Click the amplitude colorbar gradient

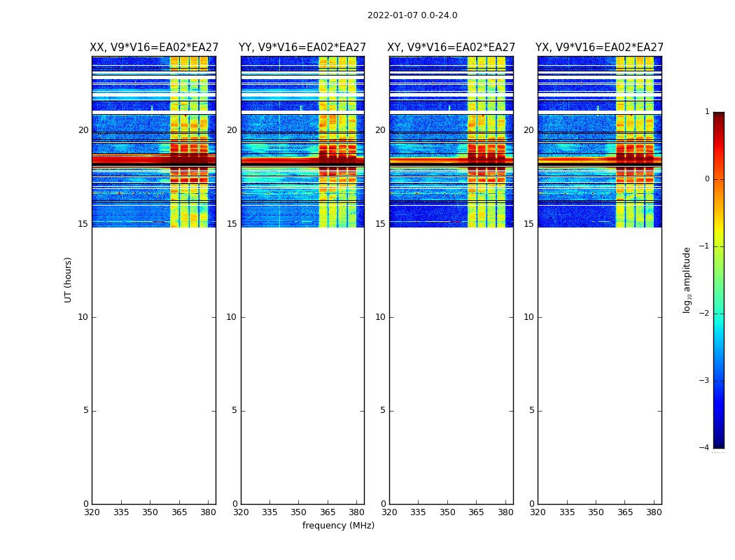(x=719, y=280)
